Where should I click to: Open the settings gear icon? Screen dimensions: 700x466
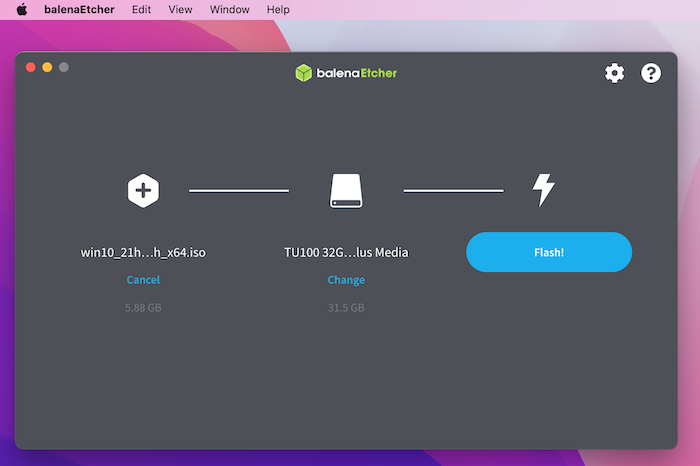(x=614, y=73)
